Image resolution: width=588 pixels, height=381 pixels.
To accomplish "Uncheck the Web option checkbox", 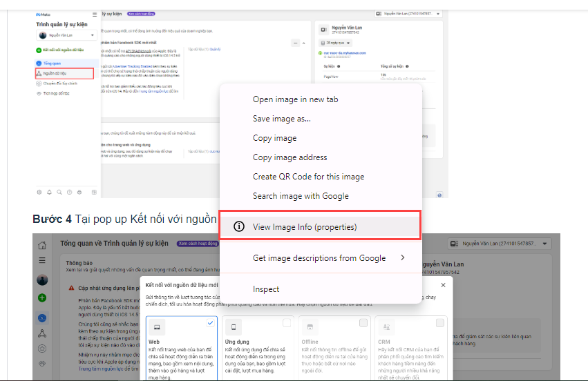I will pos(210,323).
